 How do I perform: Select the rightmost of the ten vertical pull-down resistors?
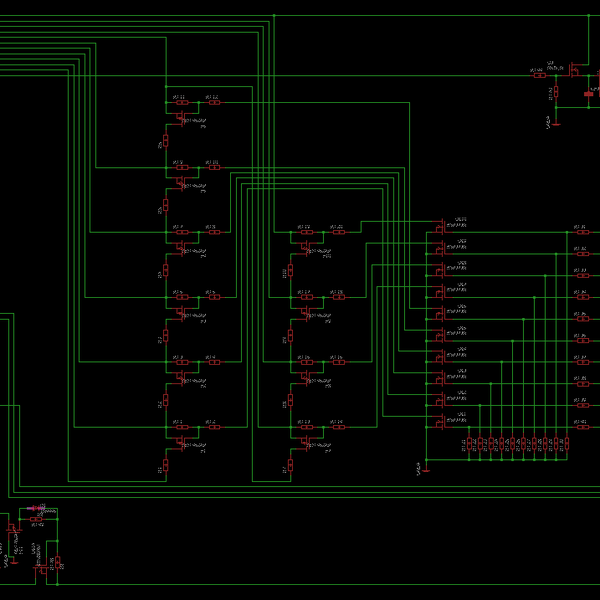pos(567,443)
